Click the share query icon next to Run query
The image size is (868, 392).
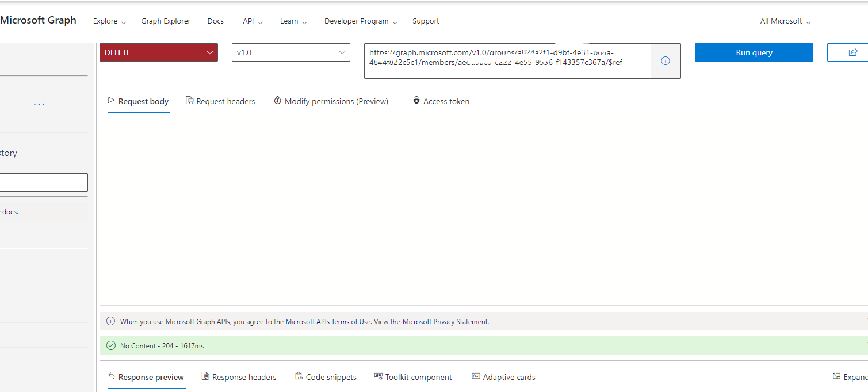(x=853, y=52)
